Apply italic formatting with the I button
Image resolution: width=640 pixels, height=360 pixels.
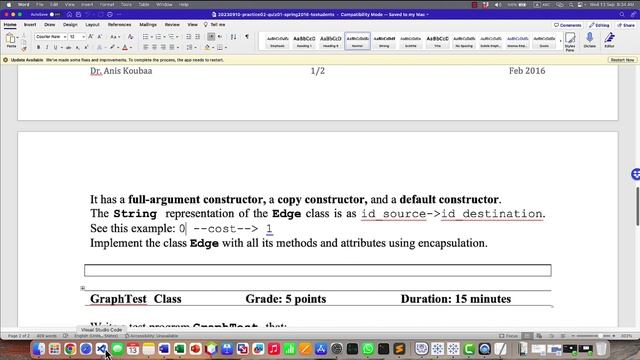pyautogui.click(x=47, y=48)
